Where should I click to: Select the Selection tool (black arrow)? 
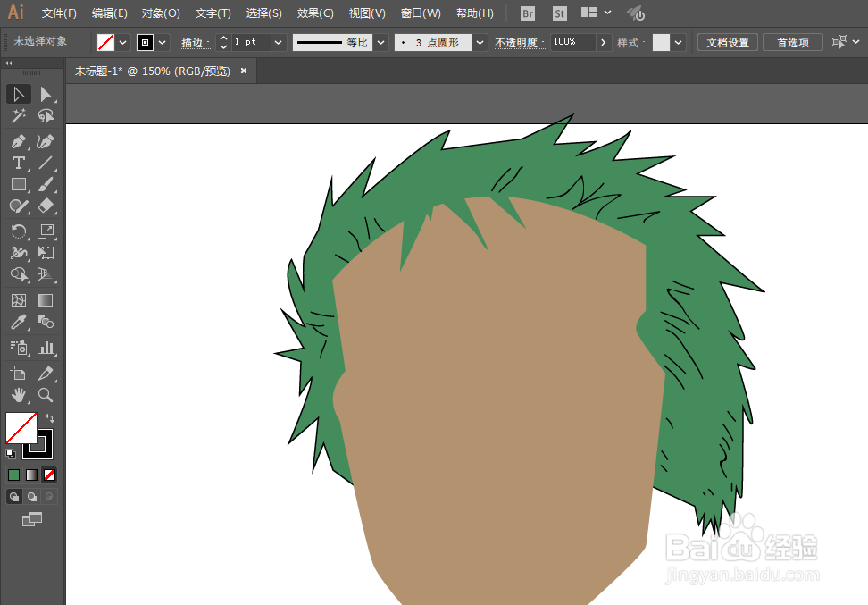(x=18, y=94)
